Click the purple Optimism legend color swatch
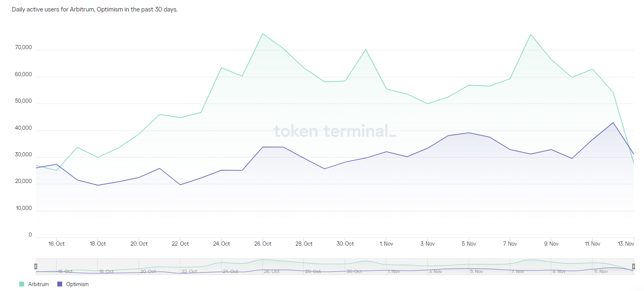Screen dimensions: 644x291 click(x=60, y=284)
